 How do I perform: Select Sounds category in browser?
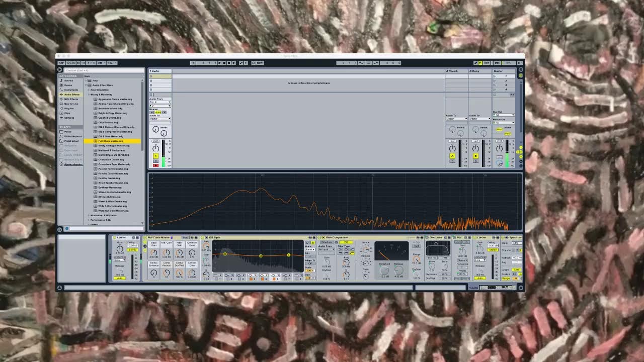70,80
